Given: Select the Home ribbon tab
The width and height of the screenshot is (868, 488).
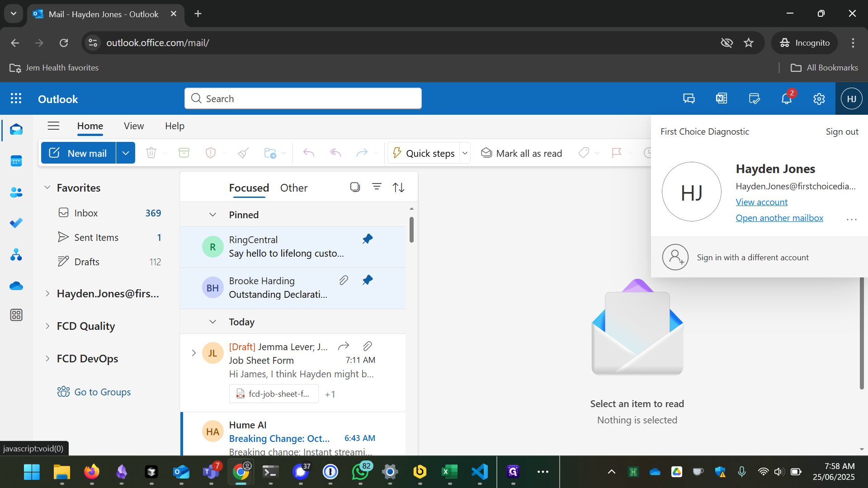Looking at the screenshot, I should point(90,126).
